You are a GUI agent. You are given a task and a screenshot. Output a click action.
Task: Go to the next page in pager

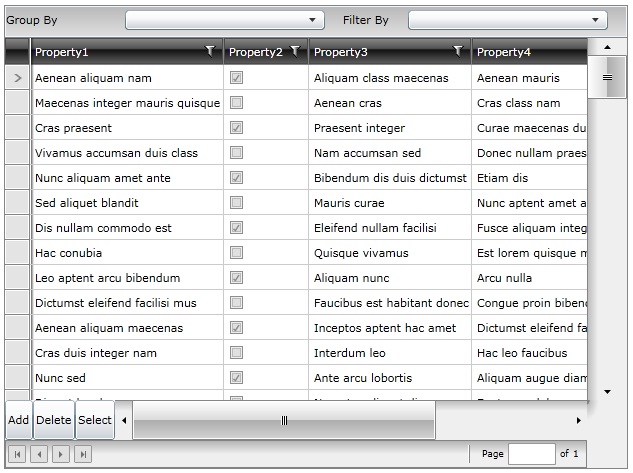pos(61,454)
